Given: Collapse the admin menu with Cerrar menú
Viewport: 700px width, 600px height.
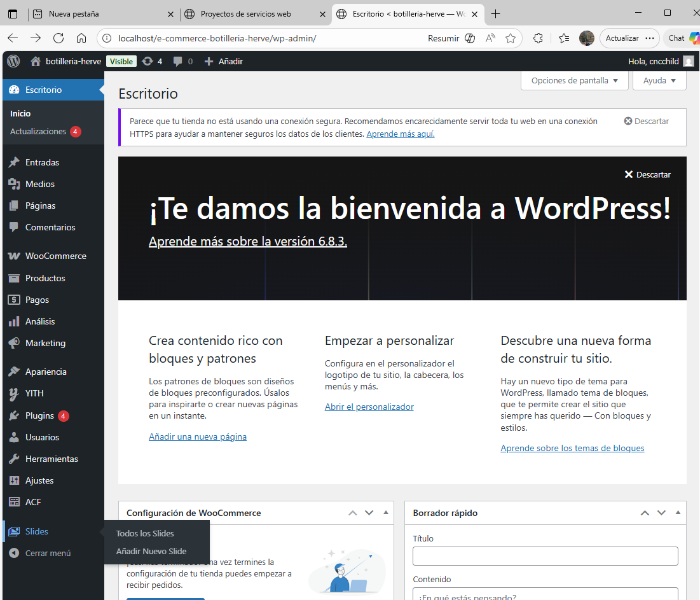Looking at the screenshot, I should (x=48, y=553).
